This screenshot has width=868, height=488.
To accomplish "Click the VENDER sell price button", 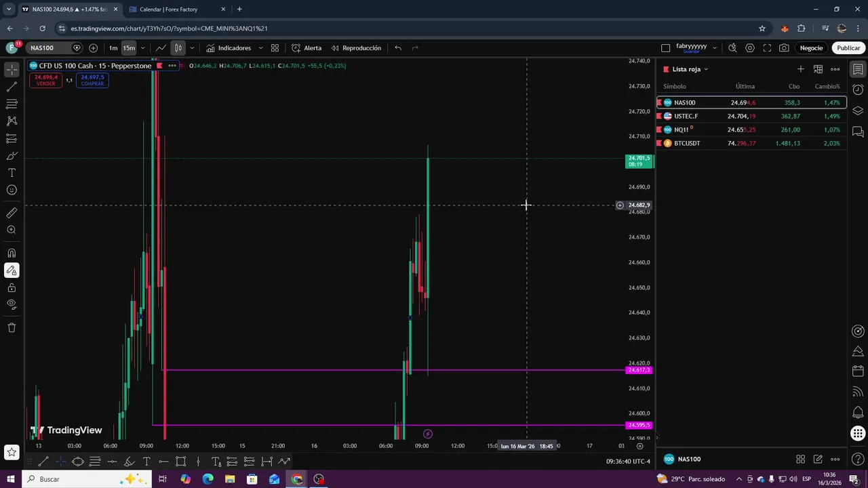I will point(46,80).
